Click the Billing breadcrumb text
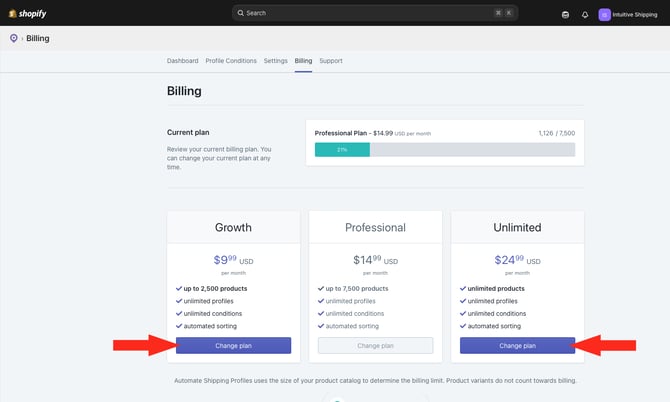Image resolution: width=670 pixels, height=402 pixels. coord(38,38)
